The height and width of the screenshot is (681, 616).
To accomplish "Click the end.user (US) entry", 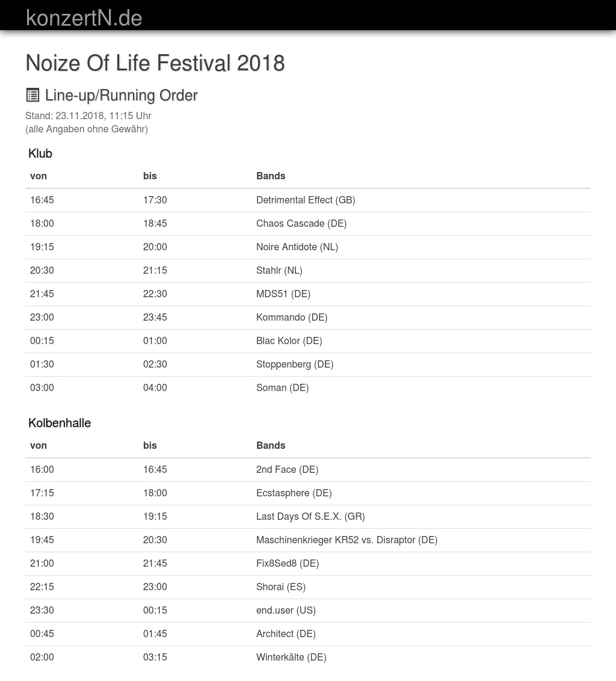I will (x=286, y=610).
